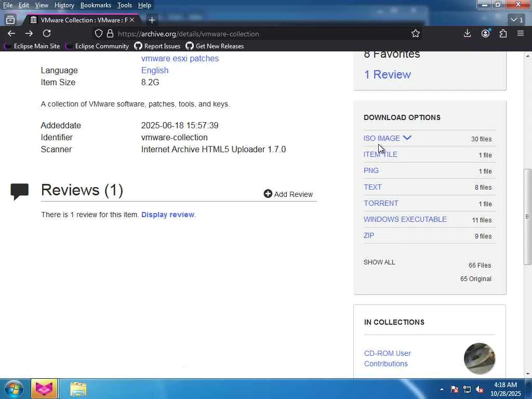
Task: Click the identifier value vmware-collection
Action: pos(175,137)
